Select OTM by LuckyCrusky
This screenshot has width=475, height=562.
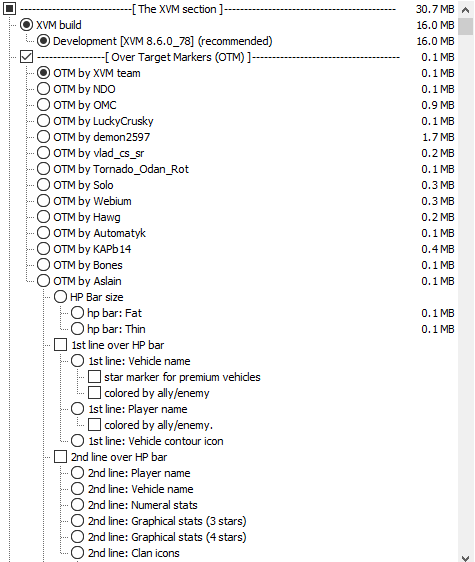(43, 121)
